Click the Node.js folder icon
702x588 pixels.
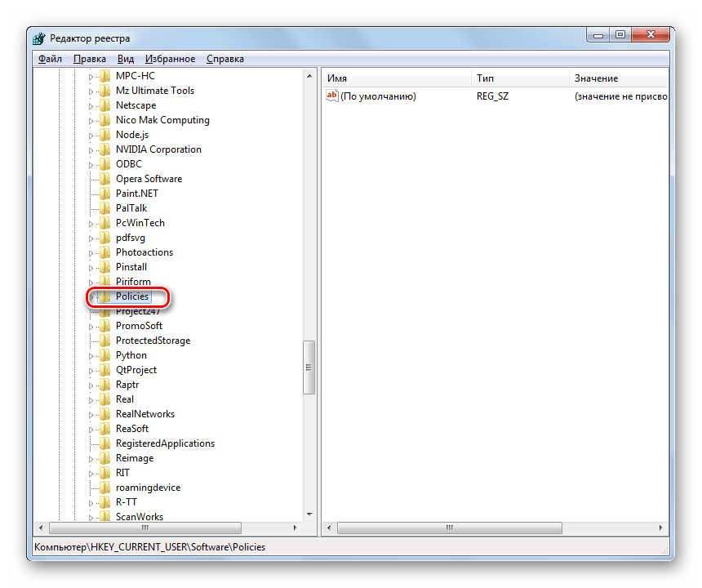(x=105, y=135)
